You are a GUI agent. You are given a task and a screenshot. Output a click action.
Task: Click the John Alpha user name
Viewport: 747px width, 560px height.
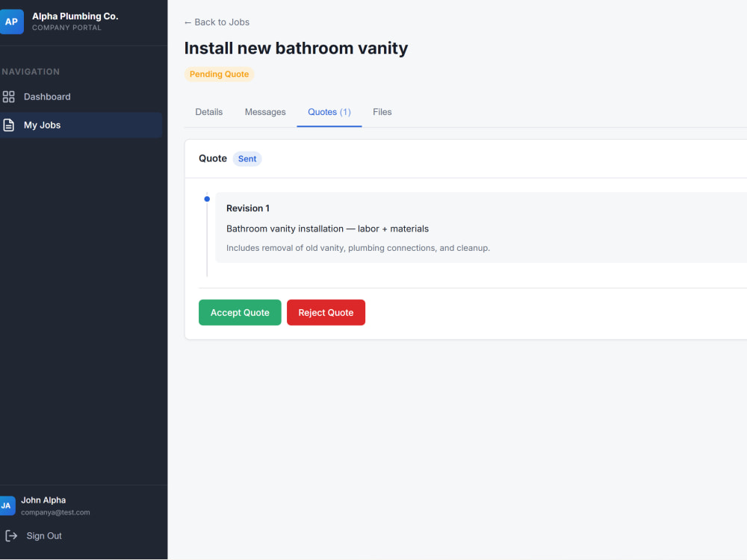pos(43,500)
